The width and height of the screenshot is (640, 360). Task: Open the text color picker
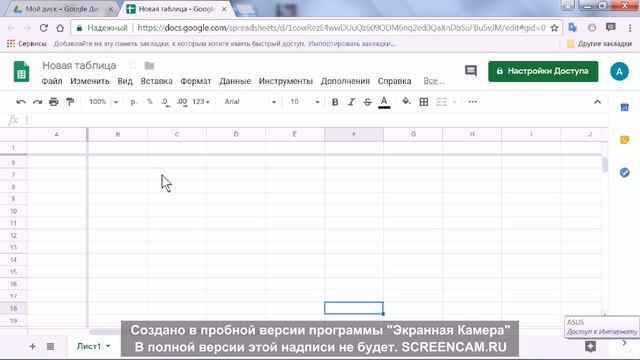click(384, 102)
